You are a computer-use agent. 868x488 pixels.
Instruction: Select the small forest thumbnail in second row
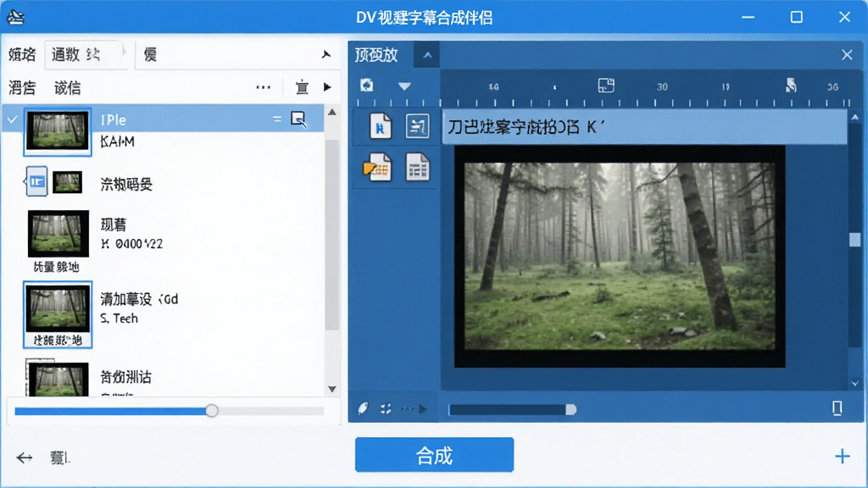68,182
